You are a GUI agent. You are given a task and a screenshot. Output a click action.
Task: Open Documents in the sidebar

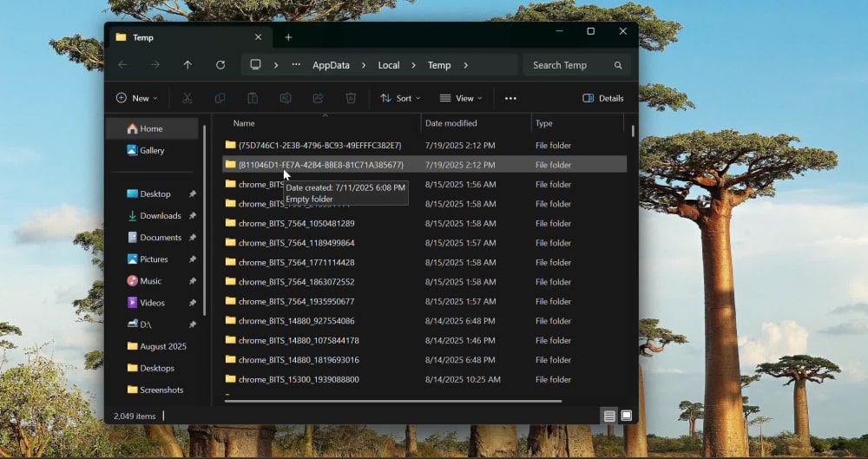coord(161,237)
